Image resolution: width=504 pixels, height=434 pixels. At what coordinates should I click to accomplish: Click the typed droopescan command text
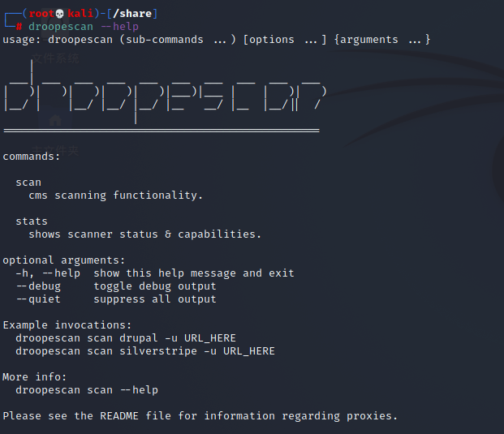click(61, 27)
